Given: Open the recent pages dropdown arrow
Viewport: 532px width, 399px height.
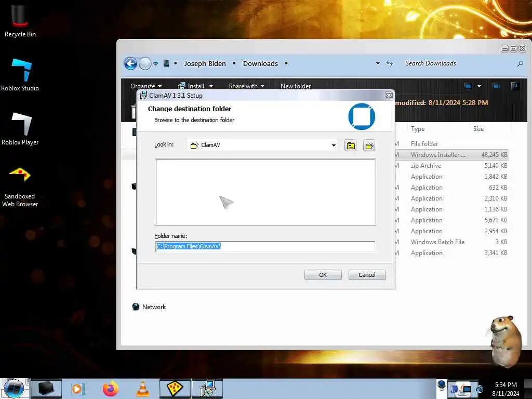Looking at the screenshot, I should coord(155,63).
